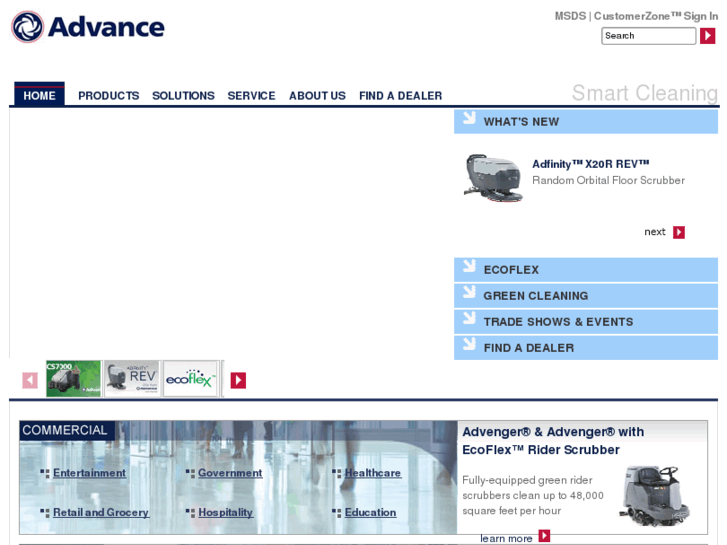
Task: Click the Adfinity X20R REV scrubber image
Action: 493,178
